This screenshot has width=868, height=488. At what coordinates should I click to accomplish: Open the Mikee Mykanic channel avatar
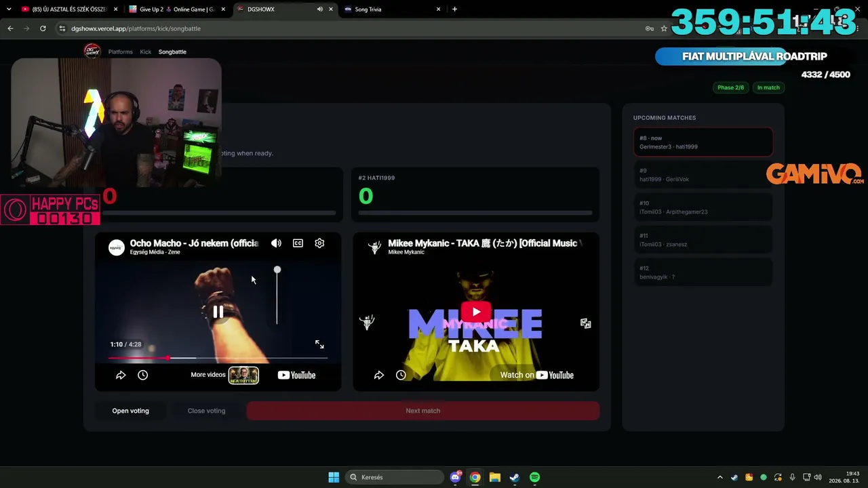coord(374,247)
